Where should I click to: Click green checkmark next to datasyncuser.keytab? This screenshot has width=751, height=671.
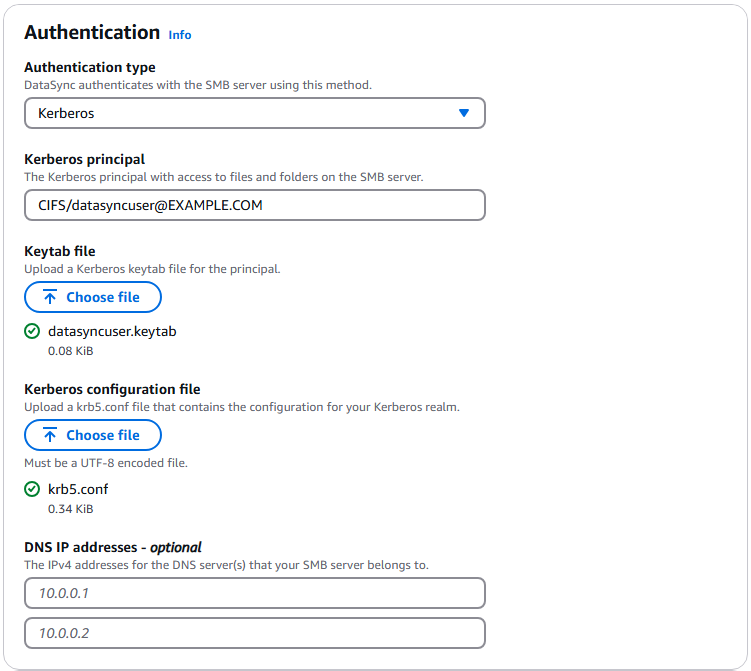[x=32, y=331]
